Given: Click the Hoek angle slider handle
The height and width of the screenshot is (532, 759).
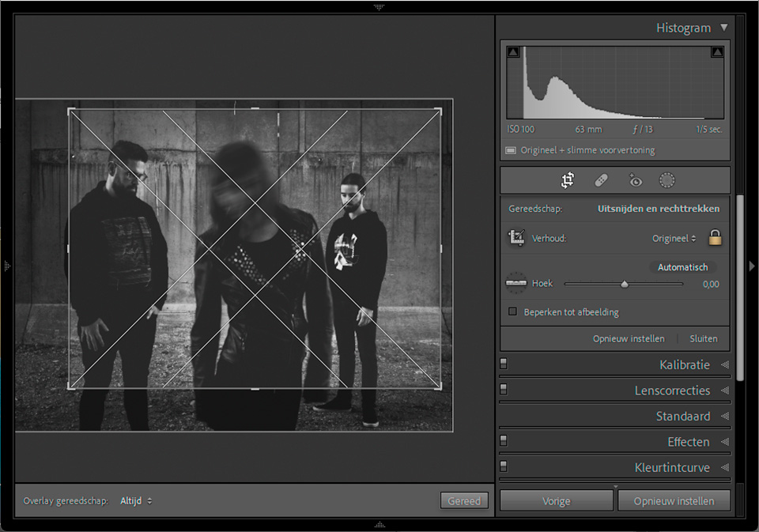Looking at the screenshot, I should [625, 284].
